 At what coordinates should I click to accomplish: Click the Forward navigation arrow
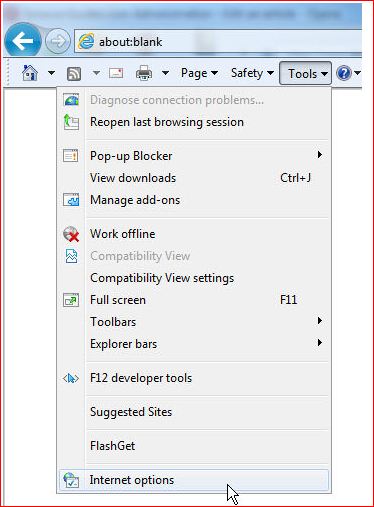click(58, 42)
